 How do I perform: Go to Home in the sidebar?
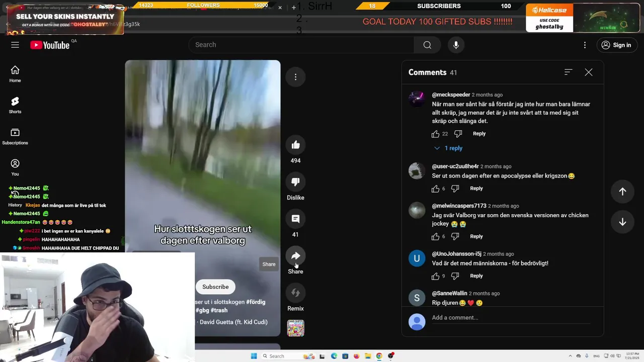[15, 74]
